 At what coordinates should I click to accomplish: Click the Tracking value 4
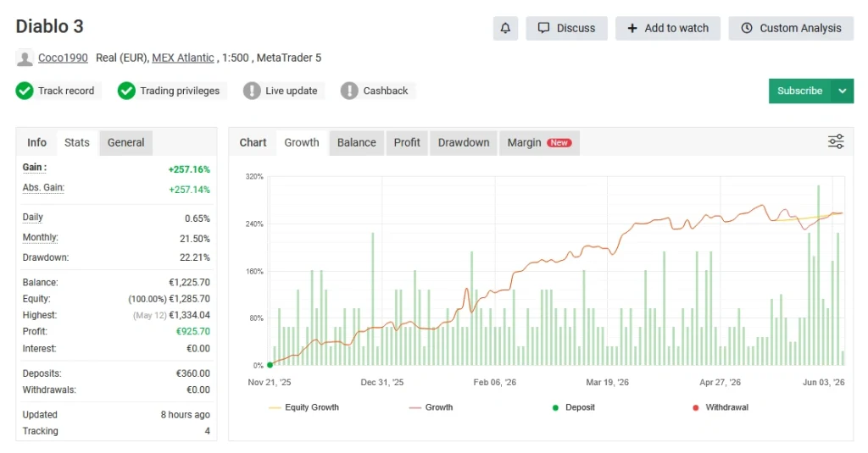click(208, 432)
